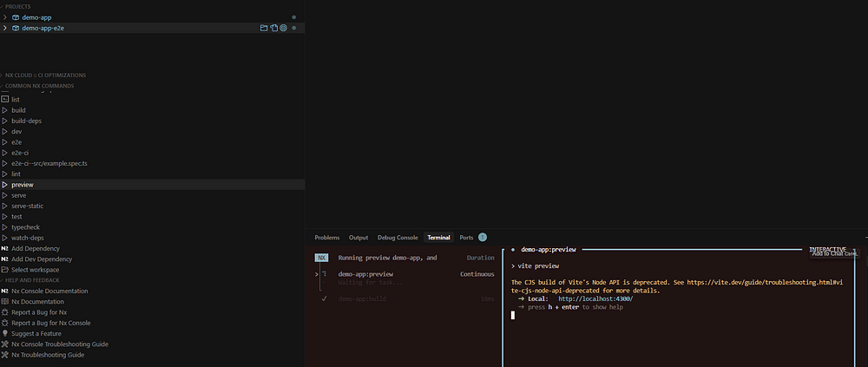Click the checkmark next to demo-app:build

(x=325, y=299)
